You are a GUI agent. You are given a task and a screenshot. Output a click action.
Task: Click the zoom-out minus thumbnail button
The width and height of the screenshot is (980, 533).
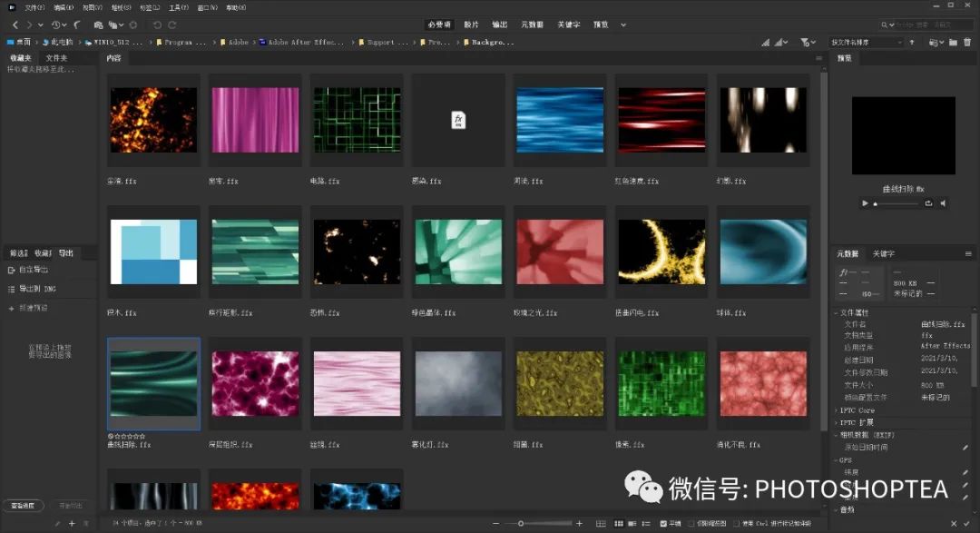496,524
